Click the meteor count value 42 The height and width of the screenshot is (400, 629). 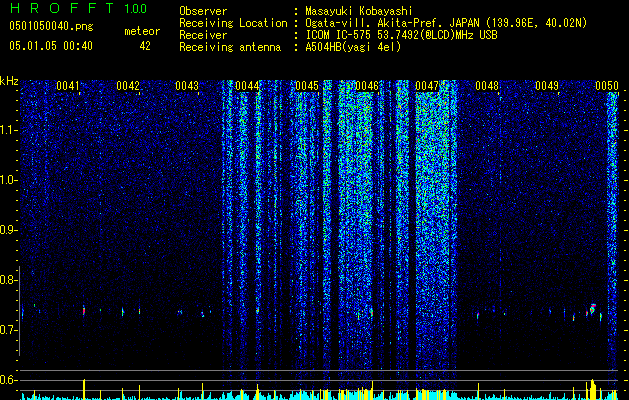[x=145, y=46]
